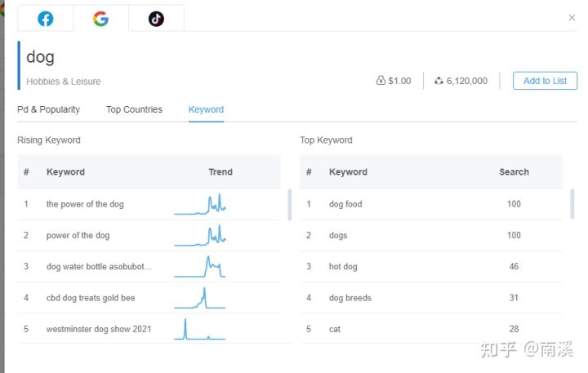Click the Search column header
The width and height of the screenshot is (588, 373).
tap(514, 172)
